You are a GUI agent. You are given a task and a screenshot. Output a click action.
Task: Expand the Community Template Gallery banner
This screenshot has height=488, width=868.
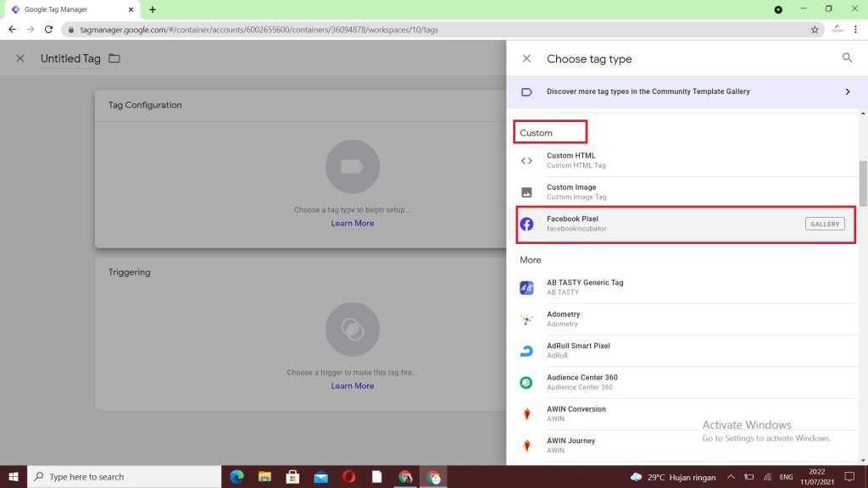[847, 91]
